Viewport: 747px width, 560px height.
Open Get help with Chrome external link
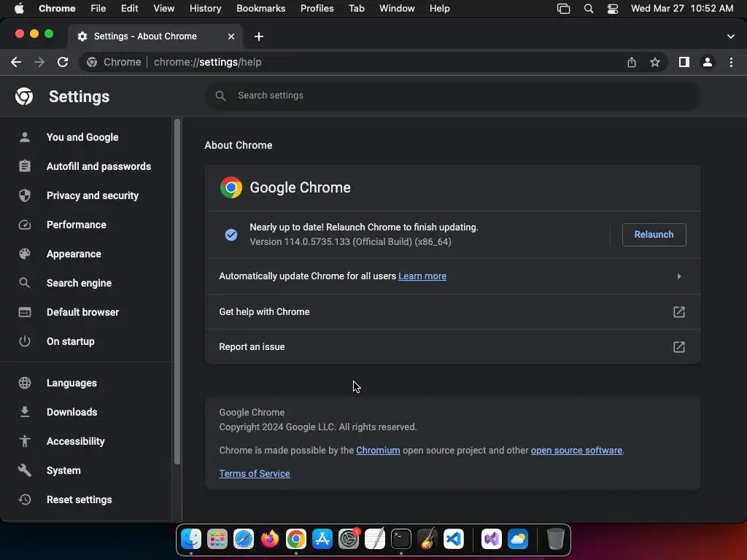tap(679, 312)
